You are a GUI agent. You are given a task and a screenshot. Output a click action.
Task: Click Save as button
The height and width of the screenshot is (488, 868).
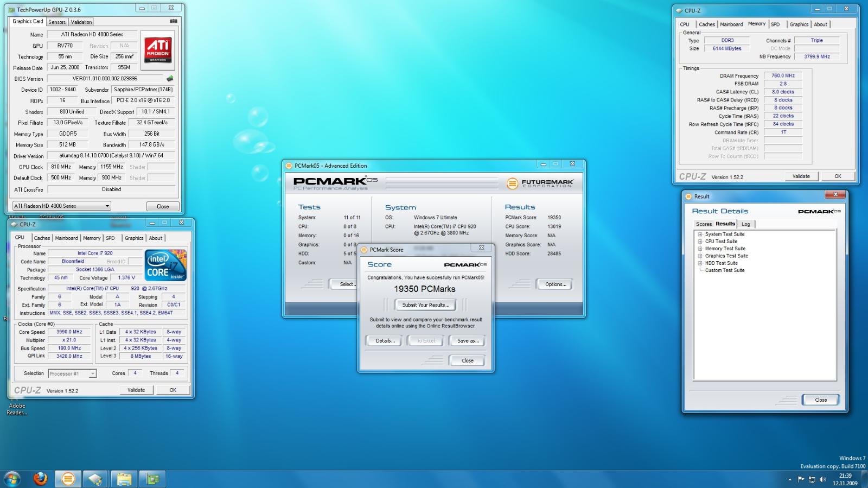coord(468,341)
